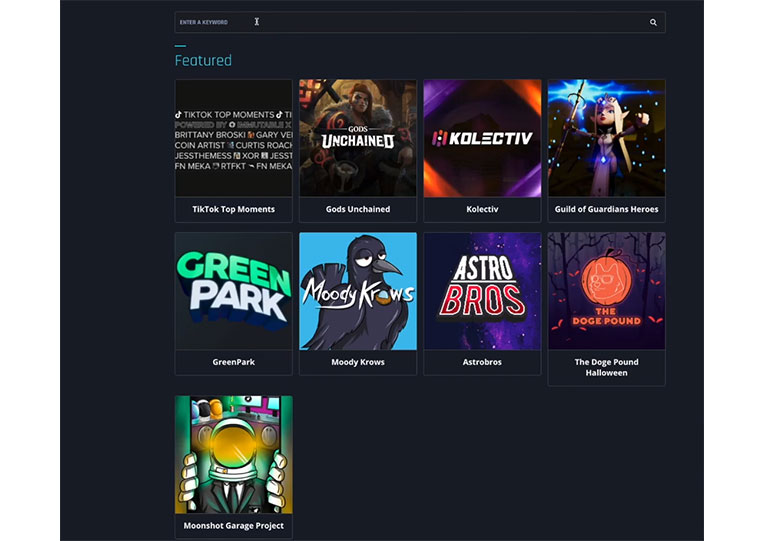Image resolution: width=763 pixels, height=541 pixels.
Task: Open the Moody Krows crow image
Action: tap(358, 291)
